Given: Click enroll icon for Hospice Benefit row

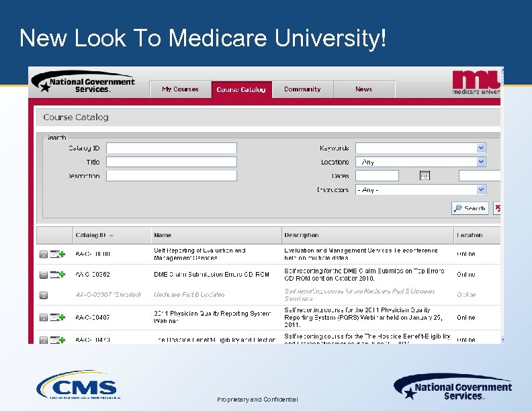Looking at the screenshot, I should (x=58, y=340).
